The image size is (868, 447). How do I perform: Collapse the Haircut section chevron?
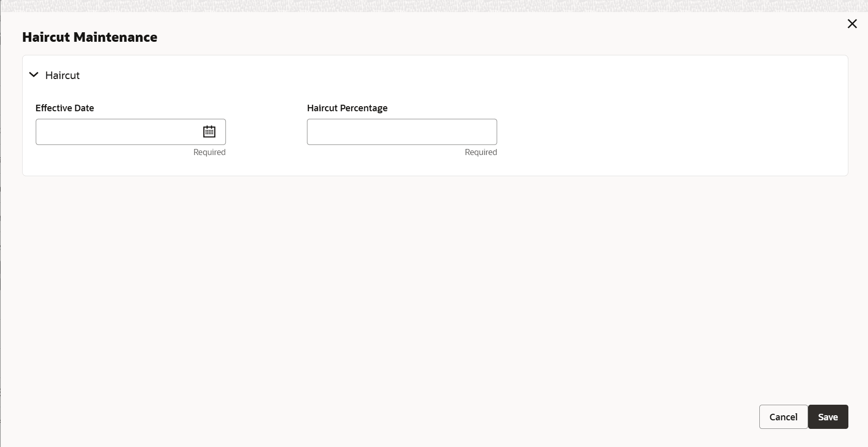34,74
